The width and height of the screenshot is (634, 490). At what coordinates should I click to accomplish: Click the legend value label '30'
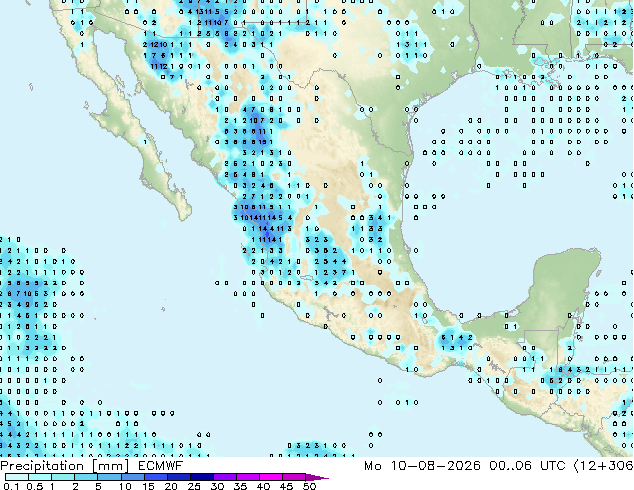[x=217, y=486]
